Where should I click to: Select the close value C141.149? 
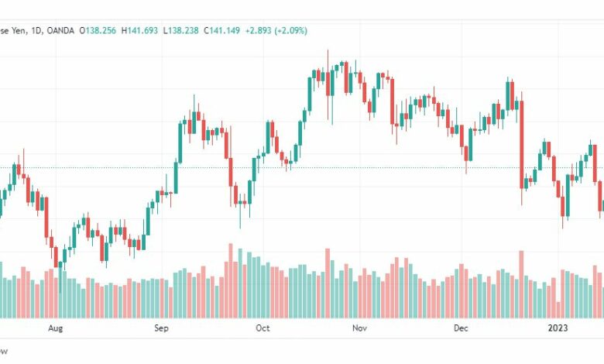point(222,30)
